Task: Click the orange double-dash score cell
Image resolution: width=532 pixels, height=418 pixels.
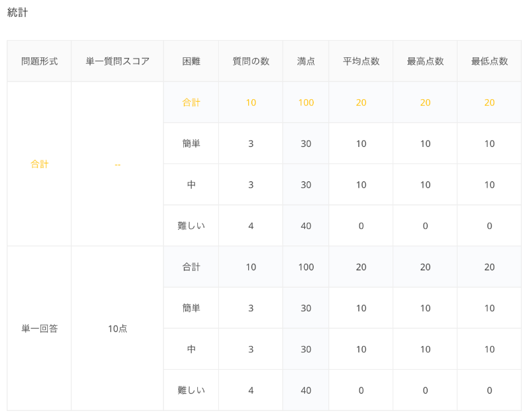Action: pyautogui.click(x=117, y=164)
